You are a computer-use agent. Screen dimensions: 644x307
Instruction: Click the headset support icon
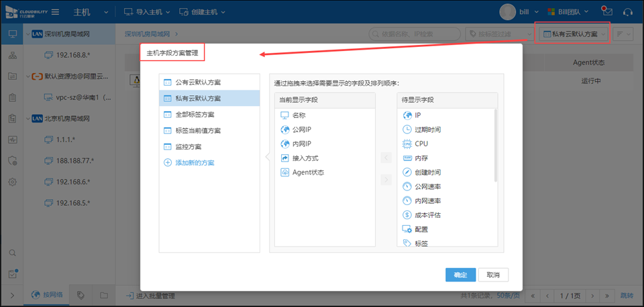pos(628,12)
